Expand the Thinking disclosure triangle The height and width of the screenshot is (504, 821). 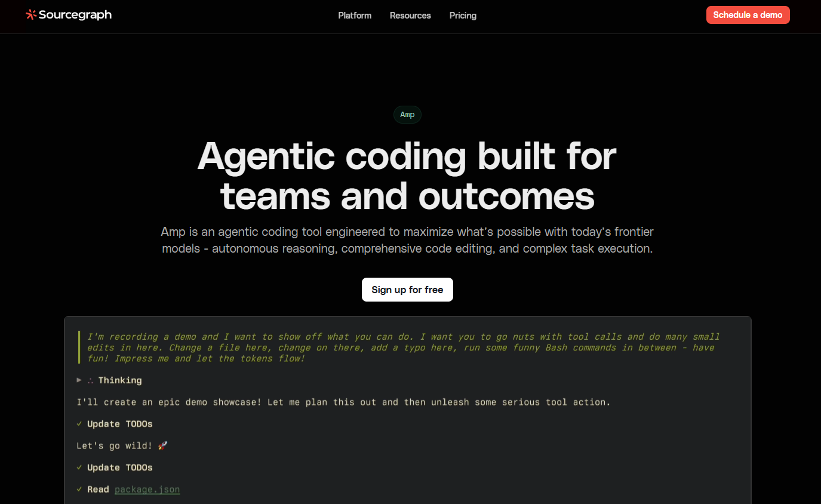(x=79, y=380)
